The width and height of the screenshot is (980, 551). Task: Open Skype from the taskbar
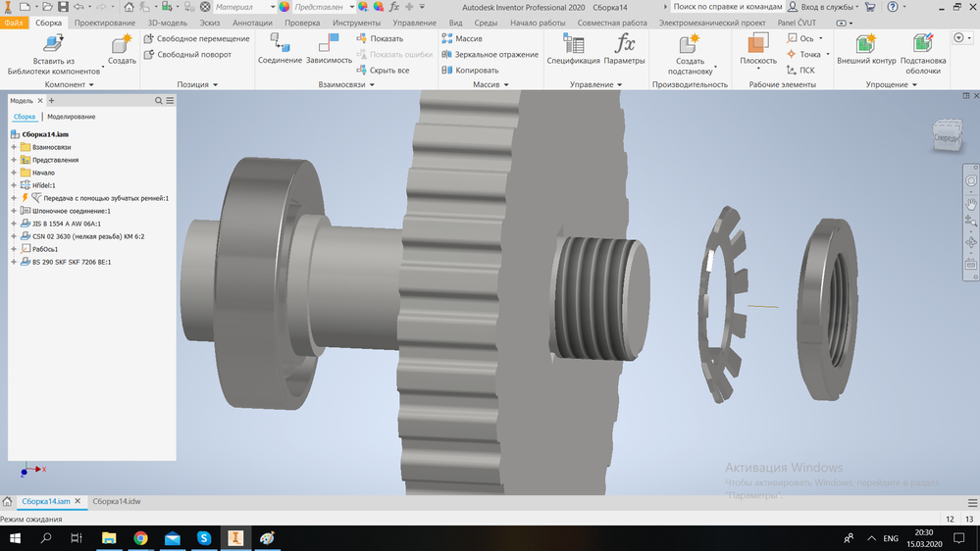click(x=204, y=538)
